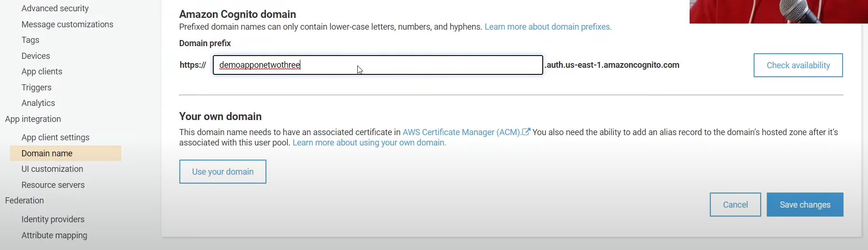Open UI customization page

pos(52,169)
